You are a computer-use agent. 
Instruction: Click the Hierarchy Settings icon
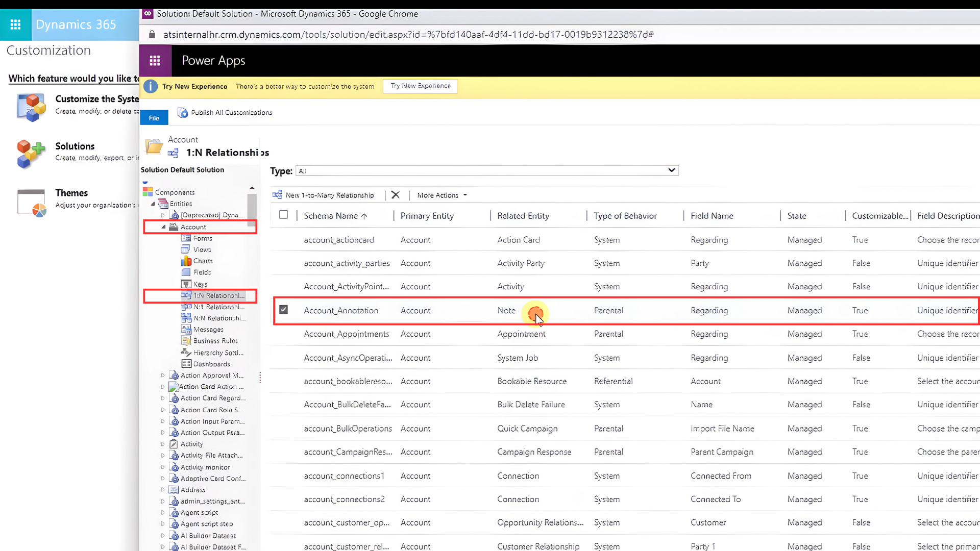pos(186,352)
